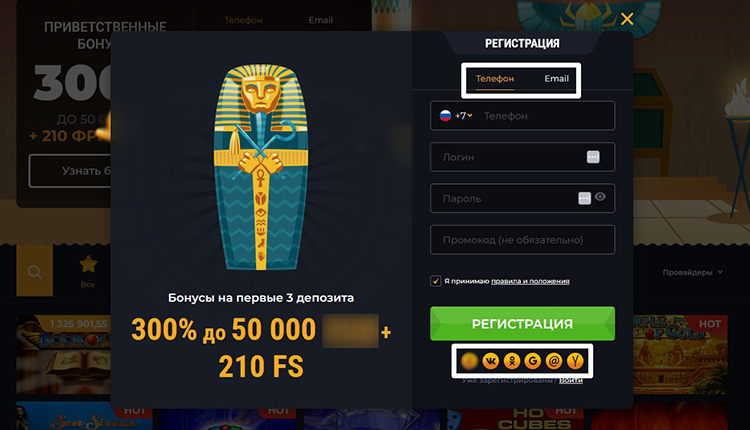The image size is (750, 430).
Task: Expand the +7 country code dropdown
Action: pos(463,116)
